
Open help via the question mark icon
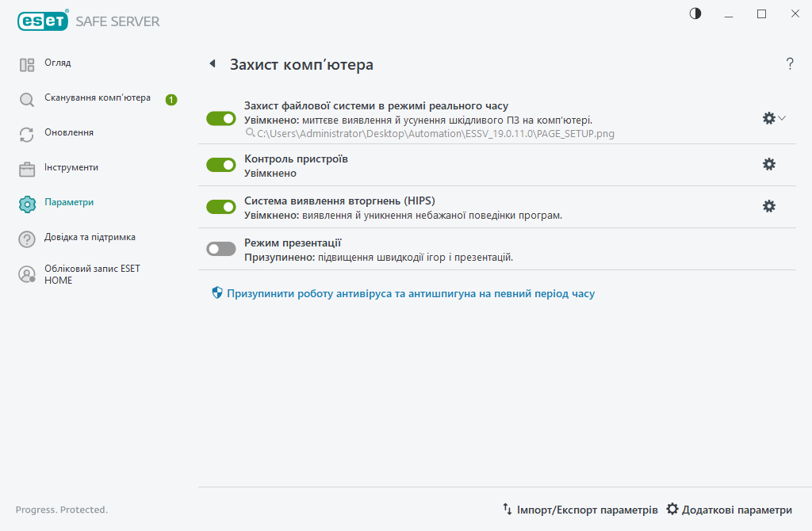pyautogui.click(x=790, y=64)
